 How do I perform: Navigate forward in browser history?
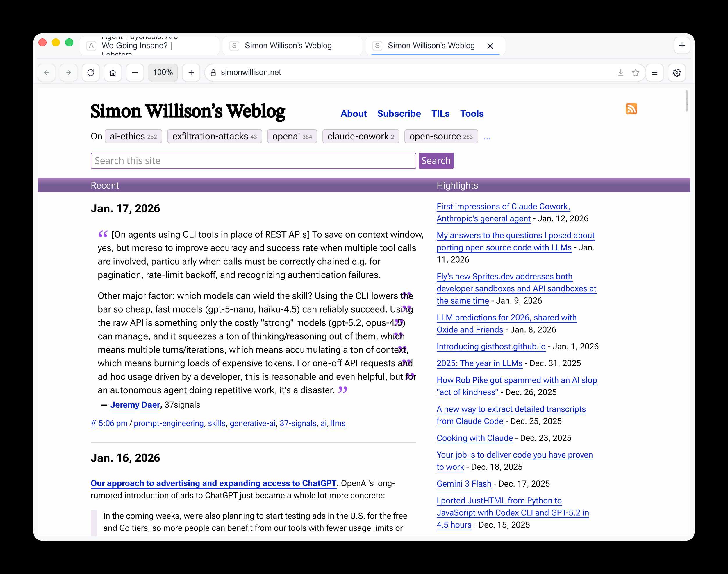click(x=68, y=72)
